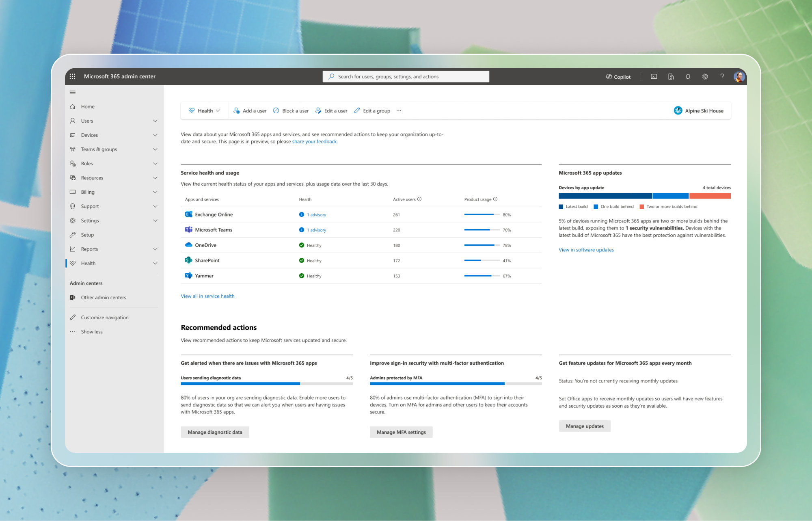Select Setup in the left navigation

coord(87,235)
